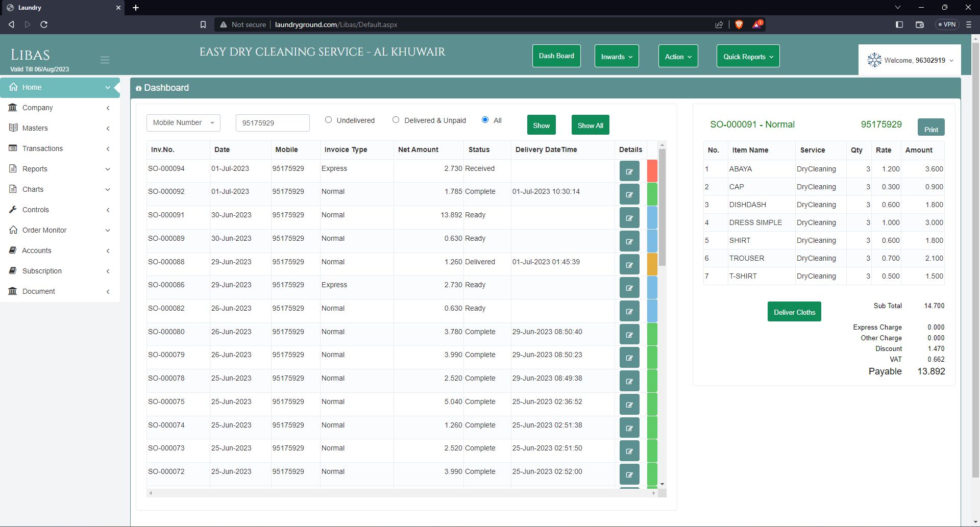Viewport: 980px width, 527px height.
Task: Expand the Action dropdown menu
Action: pos(678,56)
